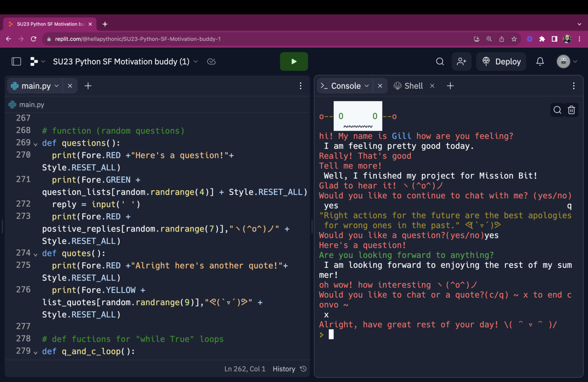This screenshot has width=588, height=382.
Task: Collapse the questions function at line 269
Action: click(36, 144)
